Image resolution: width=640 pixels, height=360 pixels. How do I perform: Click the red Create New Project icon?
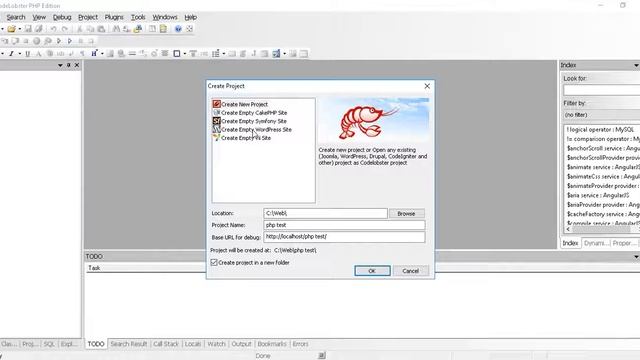(216, 104)
